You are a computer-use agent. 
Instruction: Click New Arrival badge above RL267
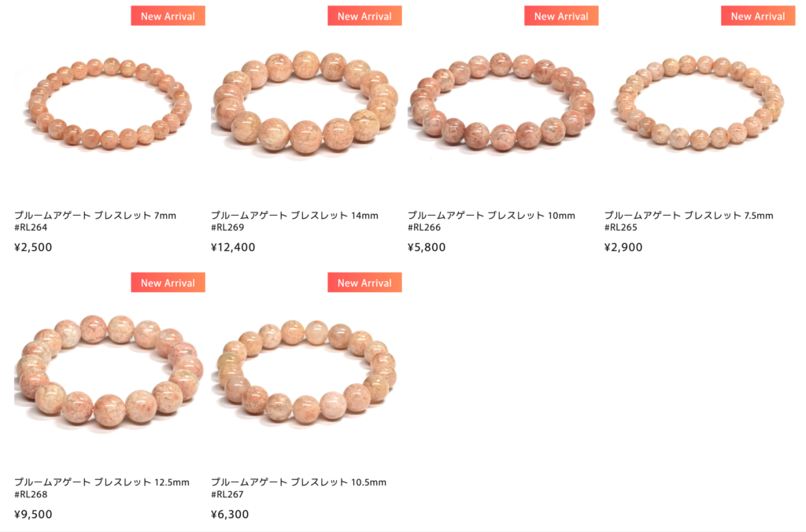(x=364, y=283)
